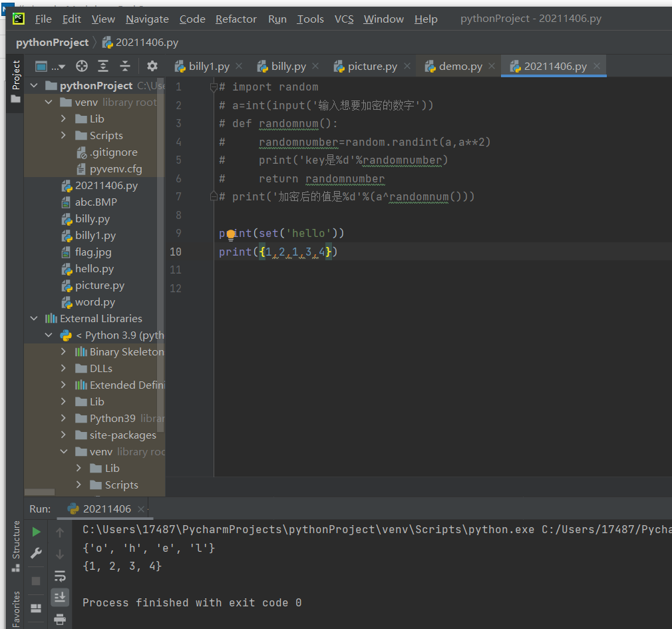This screenshot has width=672, height=629.
Task: Click pythonProject in the breadcrumb bar
Action: point(52,43)
